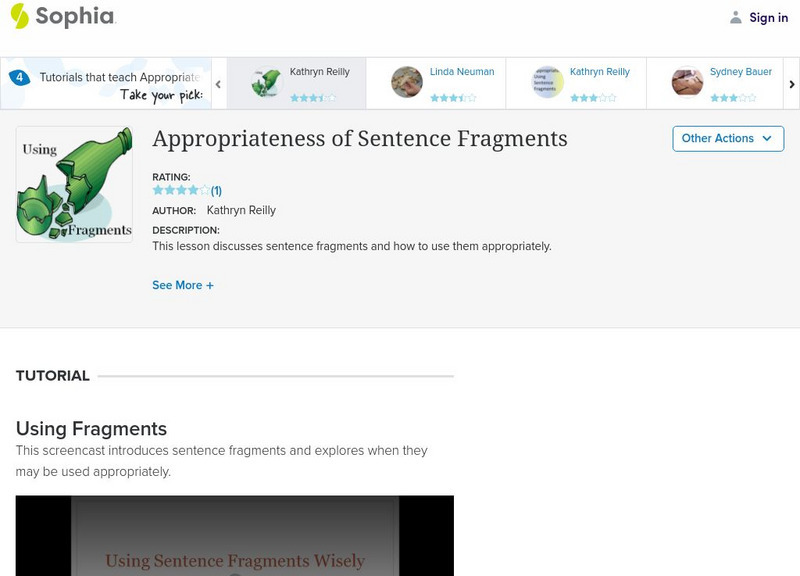The width and height of the screenshot is (800, 576).
Task: Select Sydney Bauer's tutorial avatar
Action: pos(687,81)
